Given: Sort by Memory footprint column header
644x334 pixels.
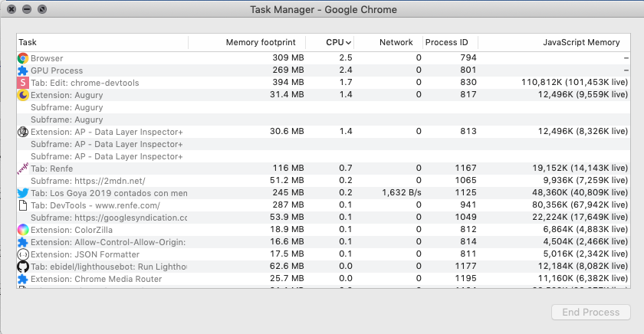Looking at the screenshot, I should point(247,42).
